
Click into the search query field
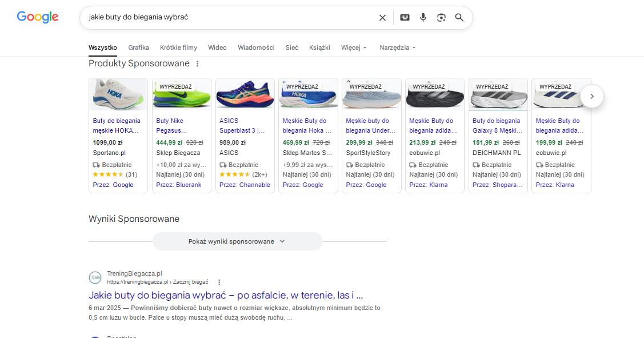coord(230,17)
